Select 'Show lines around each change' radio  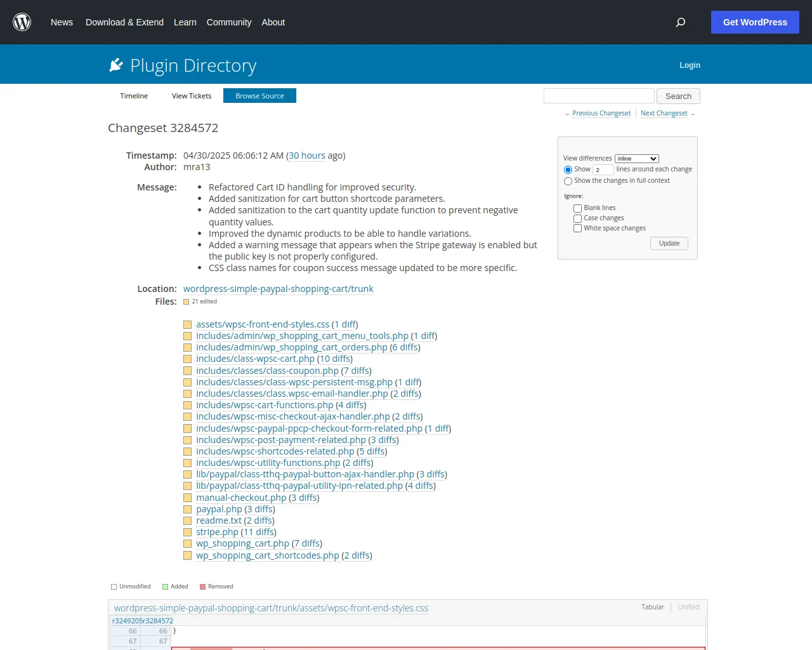[x=568, y=169]
